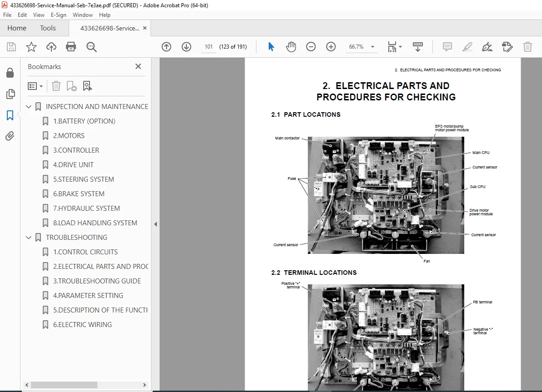Go to next page arrow
The image size is (542, 392).
[186, 47]
